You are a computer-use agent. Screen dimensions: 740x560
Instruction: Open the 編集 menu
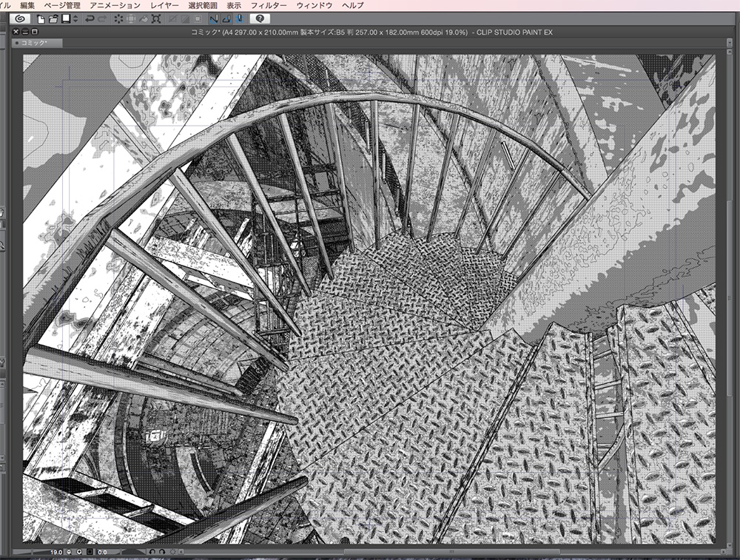point(27,5)
